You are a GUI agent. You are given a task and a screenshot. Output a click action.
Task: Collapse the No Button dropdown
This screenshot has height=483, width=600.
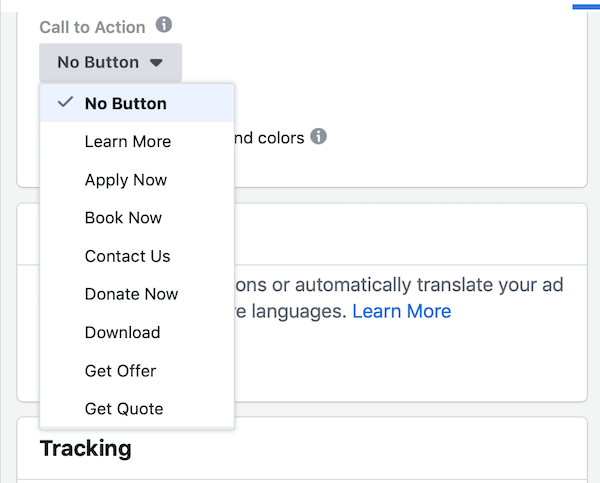point(110,62)
